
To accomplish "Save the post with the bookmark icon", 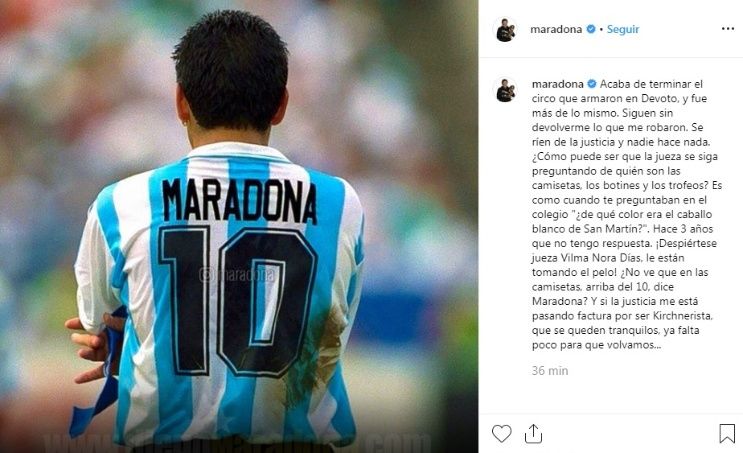I will tap(727, 434).
